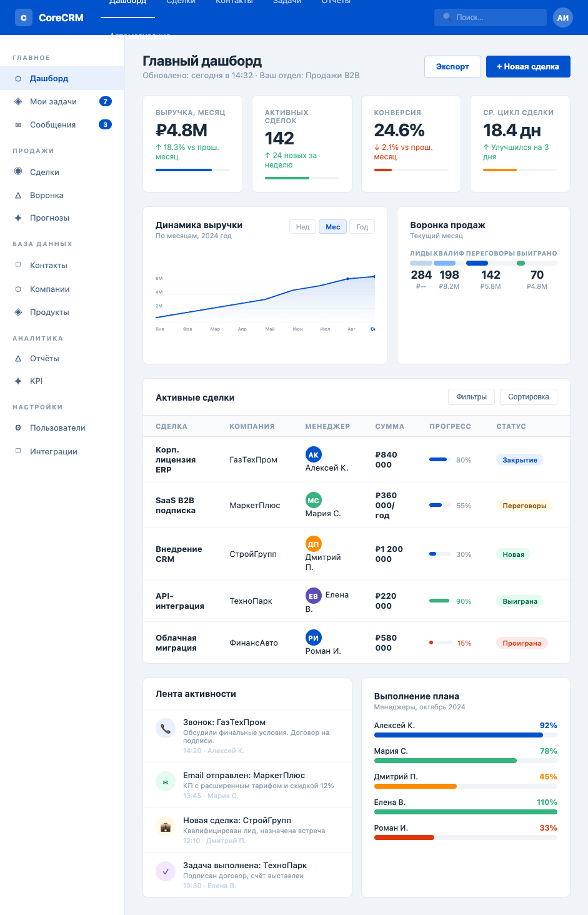Click the Отчёты sidebar icon
Viewport: 588px width, 915px height.
click(x=18, y=359)
